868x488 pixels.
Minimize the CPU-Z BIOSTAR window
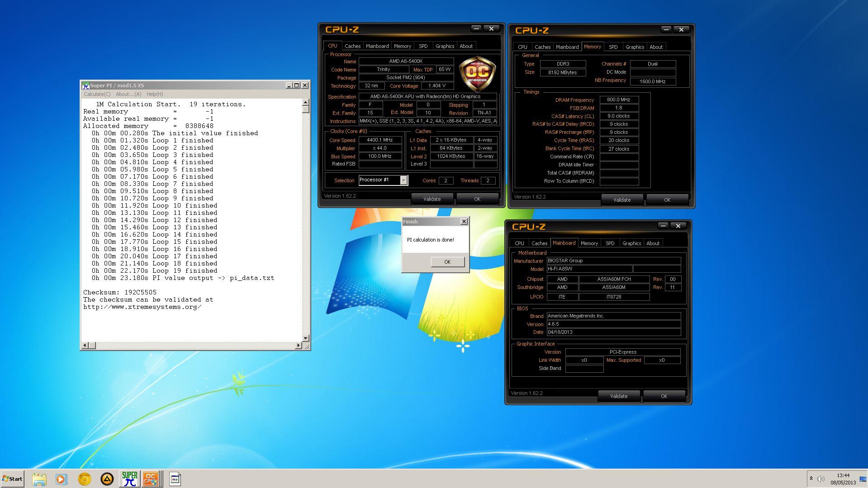coord(663,226)
